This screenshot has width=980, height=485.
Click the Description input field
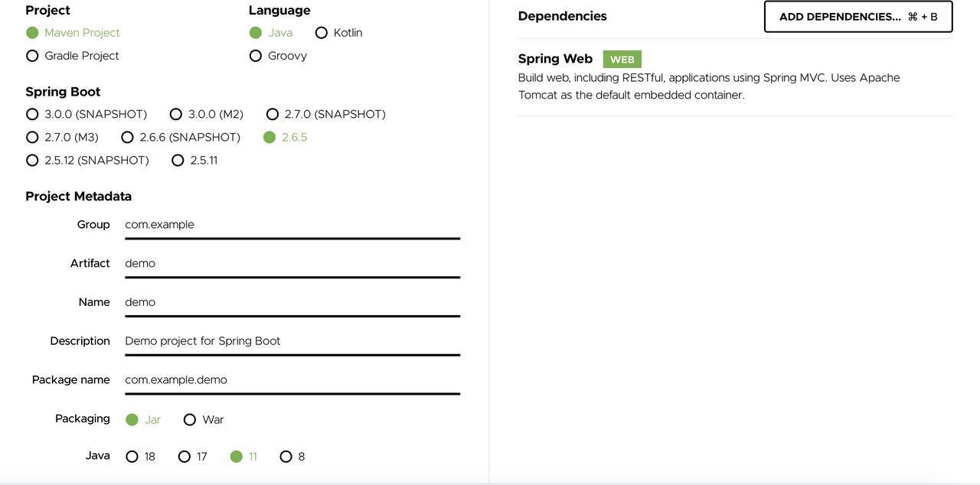(292, 341)
